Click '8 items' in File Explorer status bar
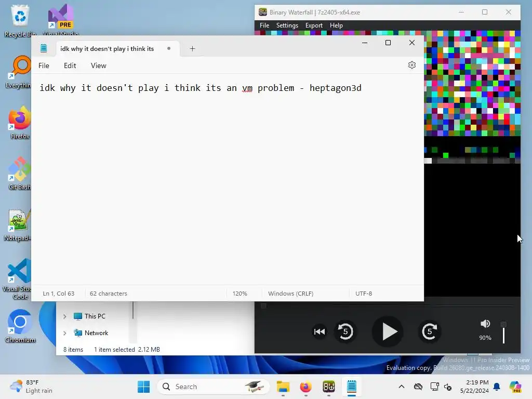 click(x=73, y=350)
